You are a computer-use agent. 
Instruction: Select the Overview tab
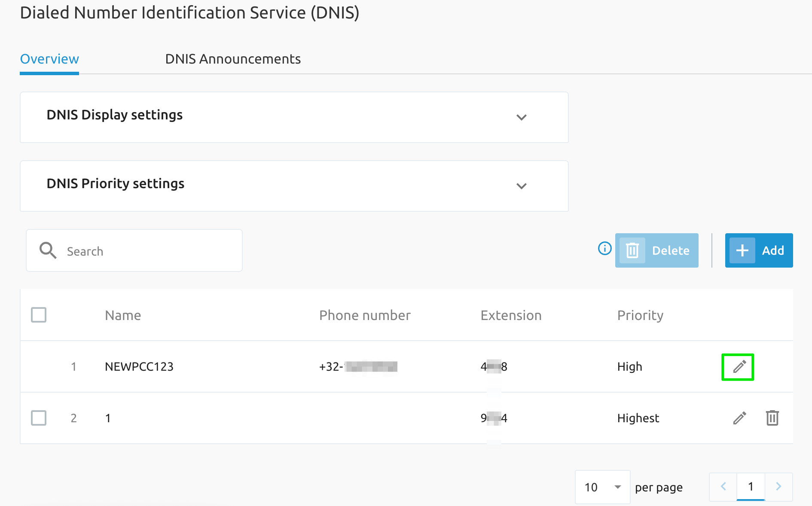(49, 59)
